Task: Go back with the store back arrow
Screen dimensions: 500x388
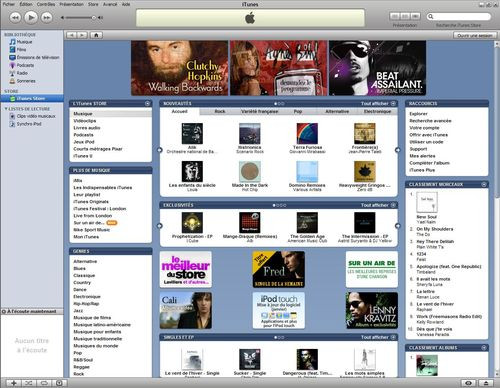Action: [71, 35]
